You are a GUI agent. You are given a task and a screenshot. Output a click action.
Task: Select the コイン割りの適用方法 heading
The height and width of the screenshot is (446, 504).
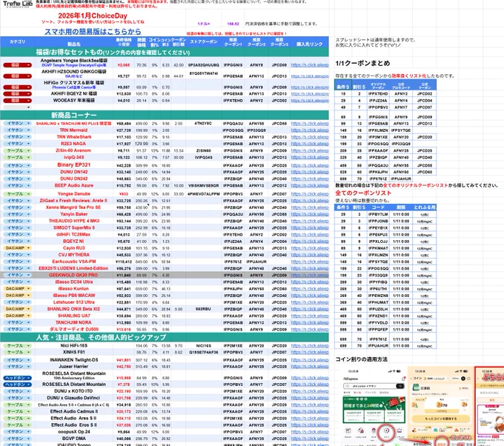[361, 359]
